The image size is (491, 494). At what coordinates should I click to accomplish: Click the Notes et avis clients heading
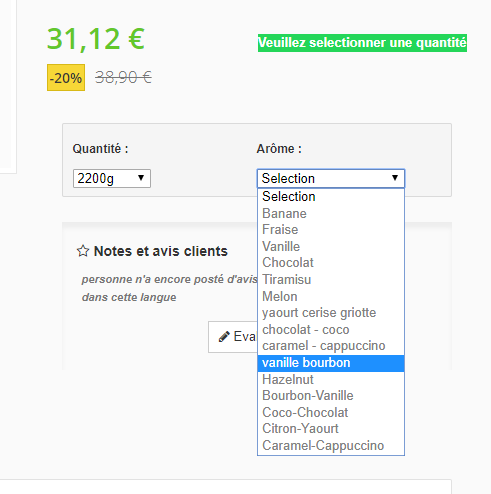tap(161, 251)
